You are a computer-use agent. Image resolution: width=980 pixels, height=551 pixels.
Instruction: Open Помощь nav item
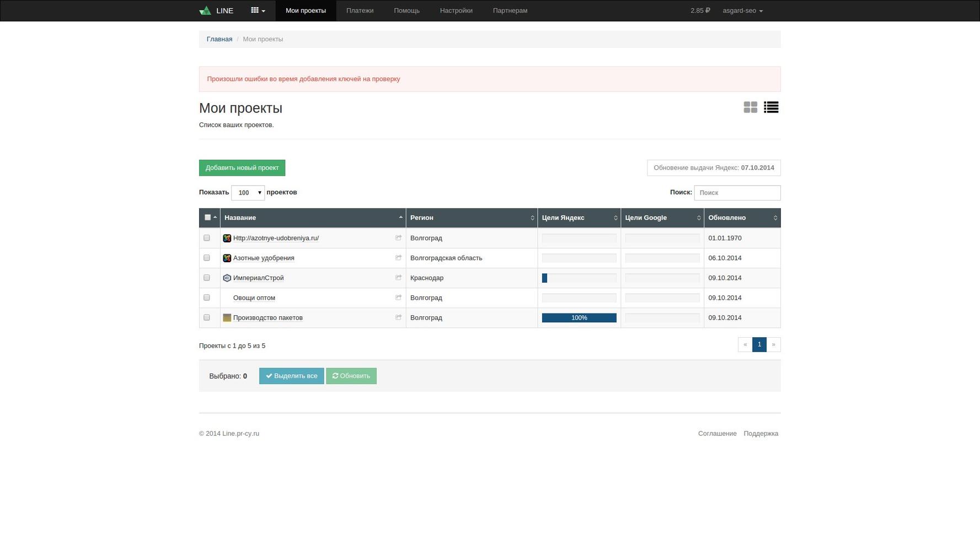[x=406, y=10]
